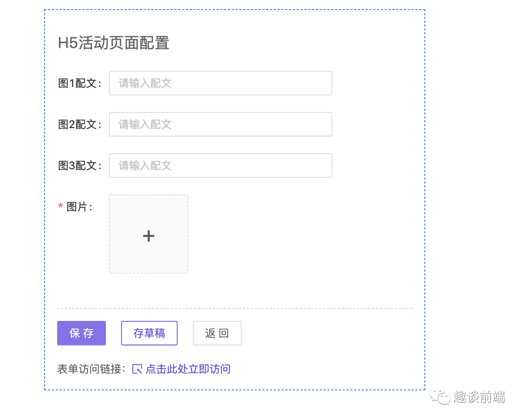Click the 存草稿 draft button
522x420 pixels.
pos(149,333)
